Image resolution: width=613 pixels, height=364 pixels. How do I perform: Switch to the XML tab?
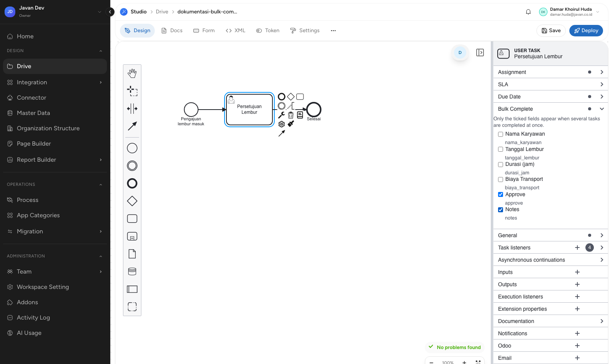pos(236,31)
